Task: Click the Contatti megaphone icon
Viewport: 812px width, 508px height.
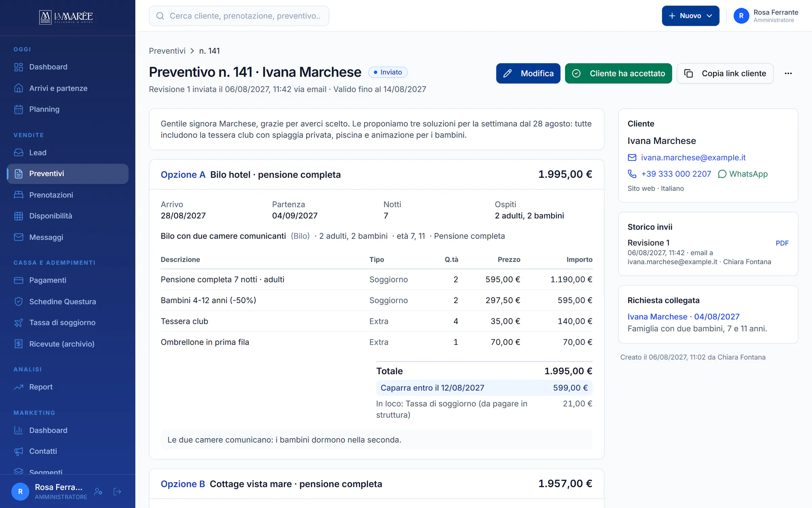Action: [x=19, y=451]
